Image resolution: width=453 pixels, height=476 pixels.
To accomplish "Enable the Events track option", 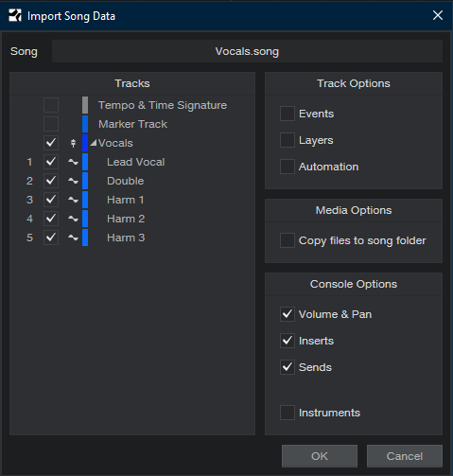I will (x=287, y=114).
